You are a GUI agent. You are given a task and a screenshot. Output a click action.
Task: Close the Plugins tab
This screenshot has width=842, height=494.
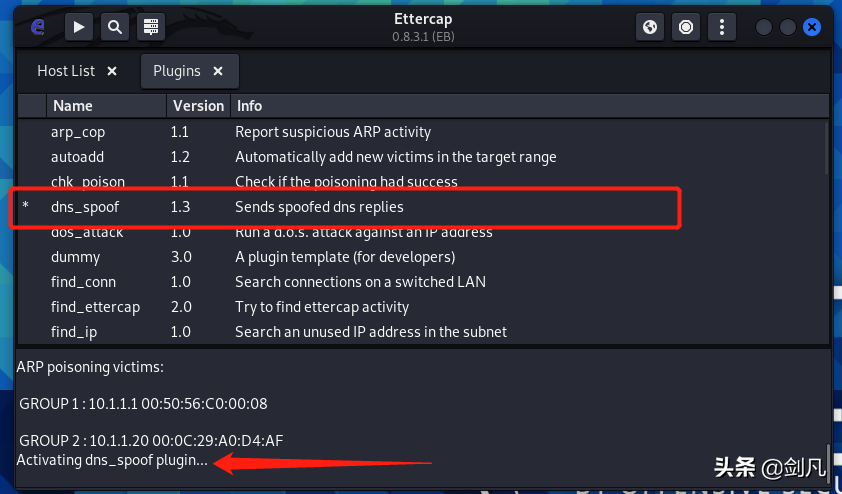[x=217, y=71]
